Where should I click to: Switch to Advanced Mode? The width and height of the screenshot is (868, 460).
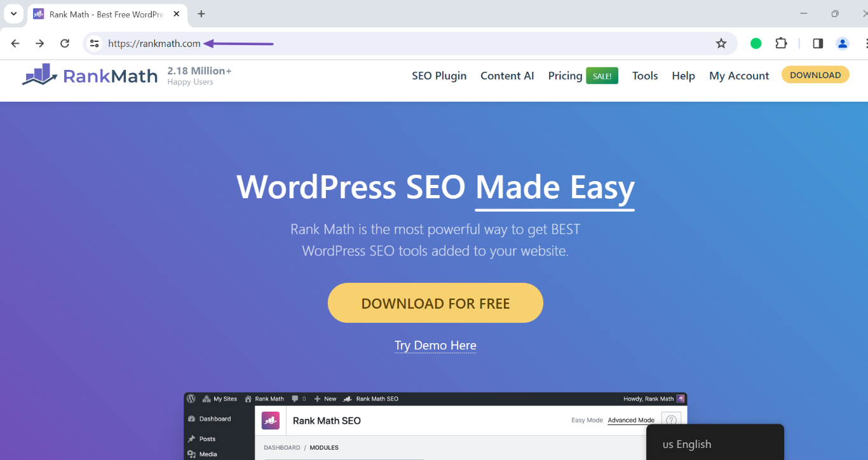(x=631, y=420)
